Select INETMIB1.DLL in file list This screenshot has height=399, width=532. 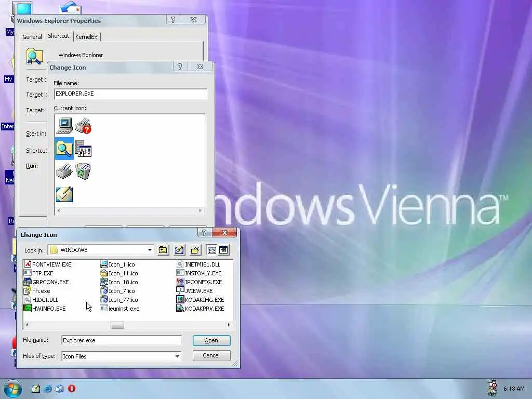(198, 264)
